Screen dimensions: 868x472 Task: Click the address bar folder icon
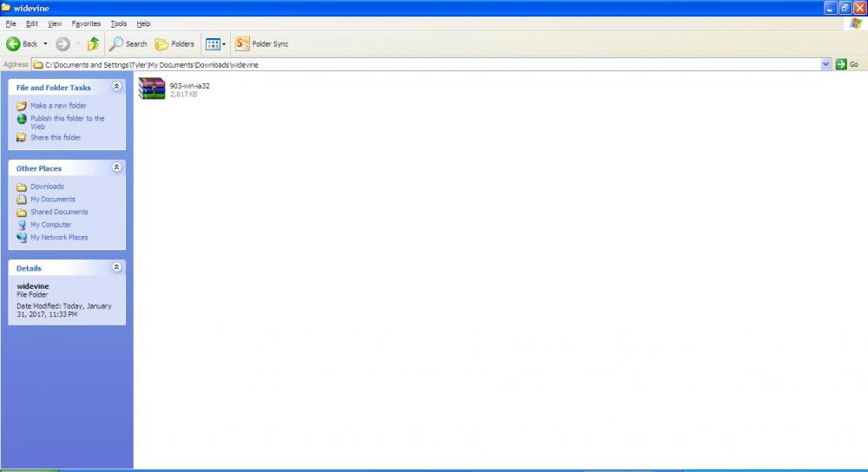click(x=38, y=65)
